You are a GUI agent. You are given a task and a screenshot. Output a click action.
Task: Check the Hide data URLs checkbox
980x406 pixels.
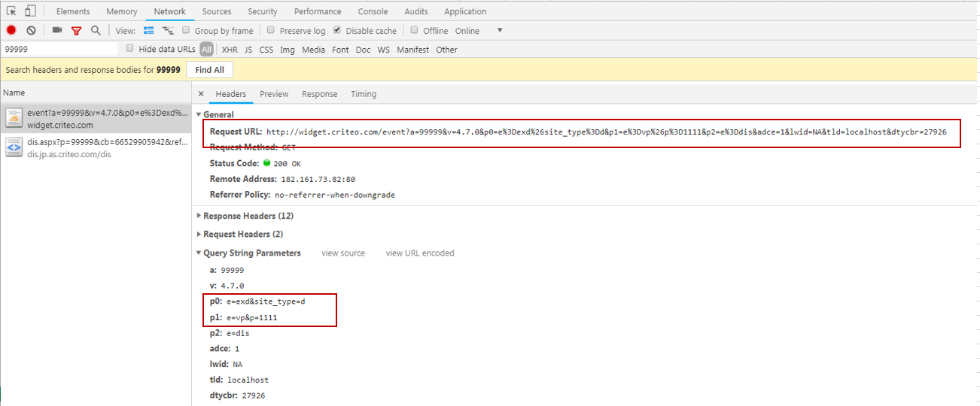coord(130,49)
